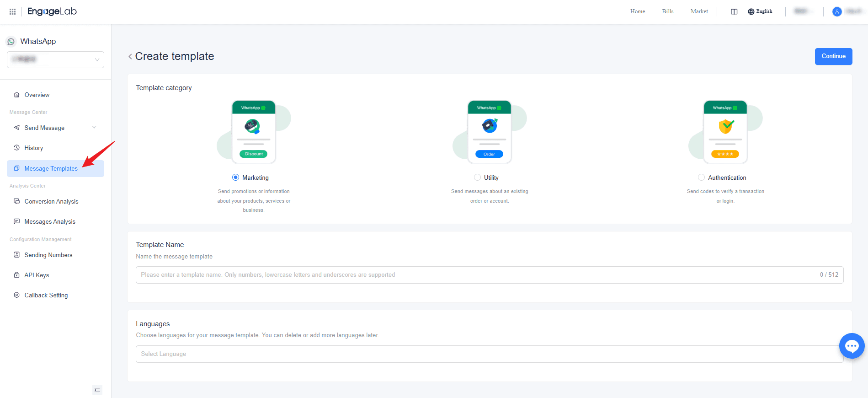The image size is (868, 398).
Task: Open the documentation book icon in header
Action: point(734,12)
